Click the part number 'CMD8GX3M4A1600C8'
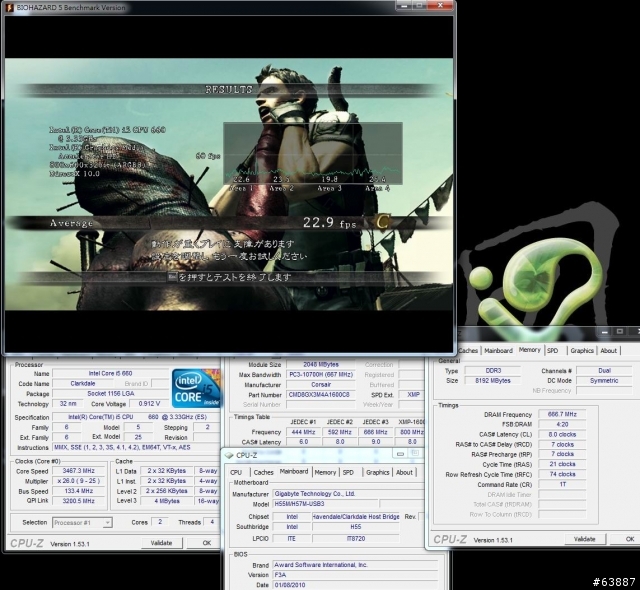This screenshot has height=590, width=640. [x=321, y=395]
